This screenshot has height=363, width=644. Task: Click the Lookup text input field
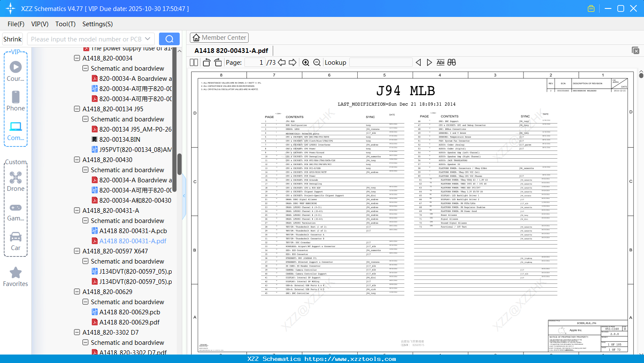tap(381, 63)
